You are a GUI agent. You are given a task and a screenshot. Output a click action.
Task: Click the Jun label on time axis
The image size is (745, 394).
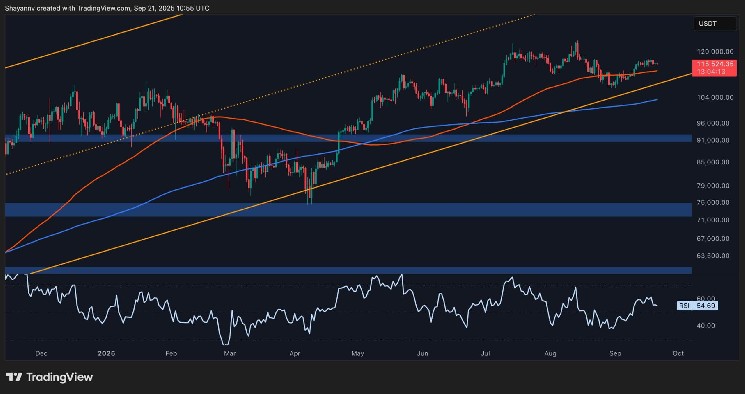pos(422,354)
